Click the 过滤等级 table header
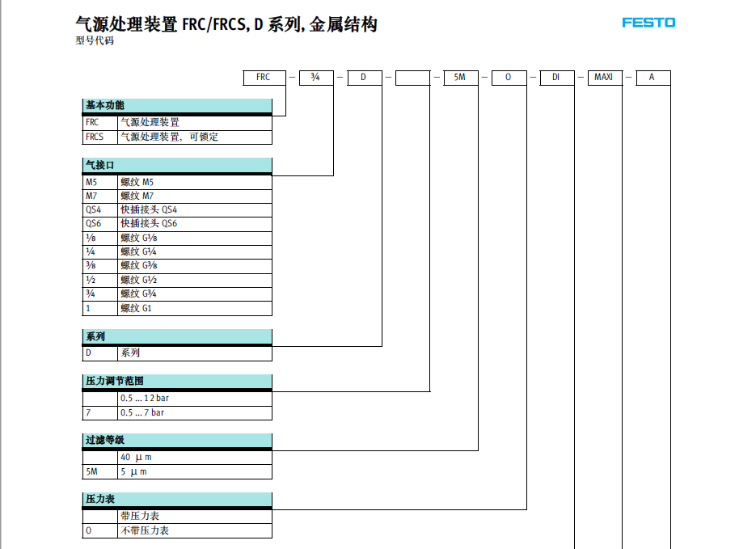Viewport: 756px width, 549px height. pos(177,440)
